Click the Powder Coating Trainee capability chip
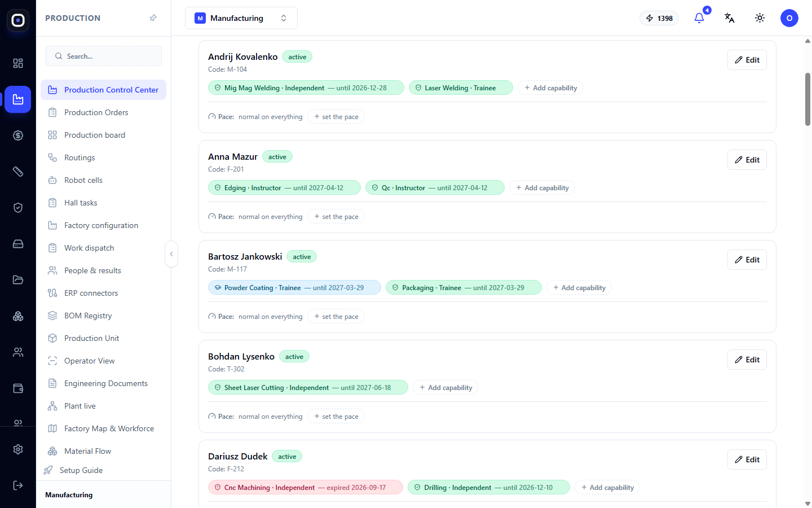The image size is (812, 508). point(294,288)
